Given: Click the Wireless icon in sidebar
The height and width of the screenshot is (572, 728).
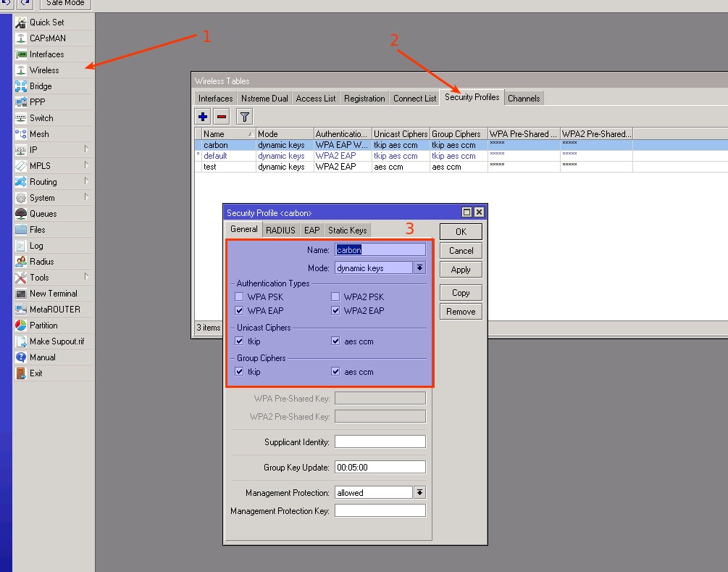Looking at the screenshot, I should 21,70.
